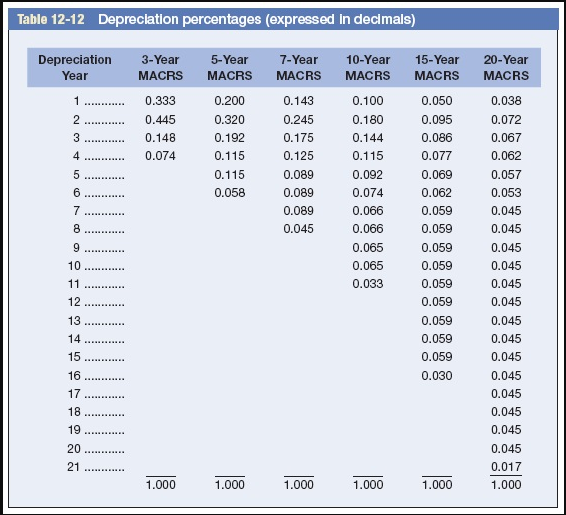
Task: Pick the 0.320 cell in 5-Year MACRS
Action: 230,119
